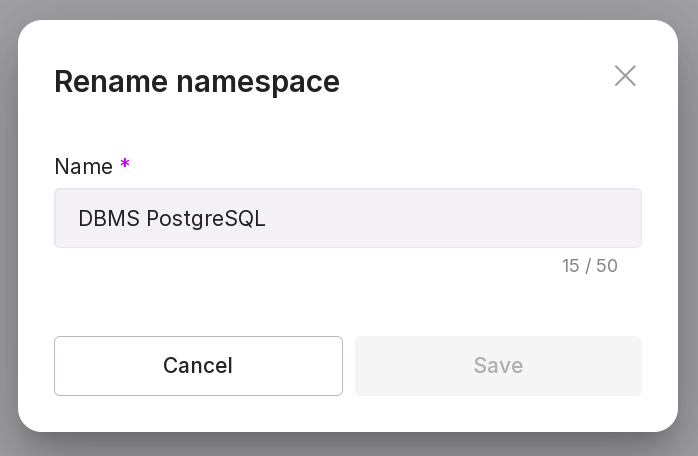Close the Rename namespace dialog

click(x=625, y=76)
